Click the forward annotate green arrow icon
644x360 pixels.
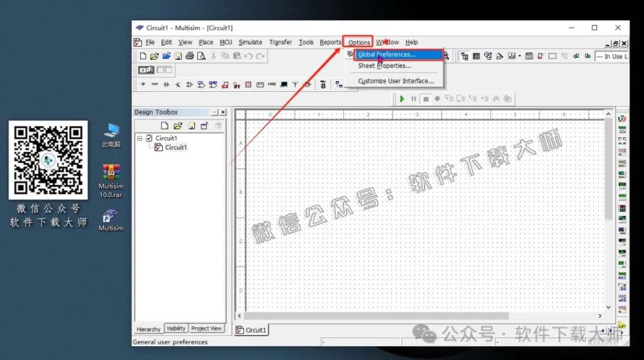pyautogui.click(x=588, y=56)
